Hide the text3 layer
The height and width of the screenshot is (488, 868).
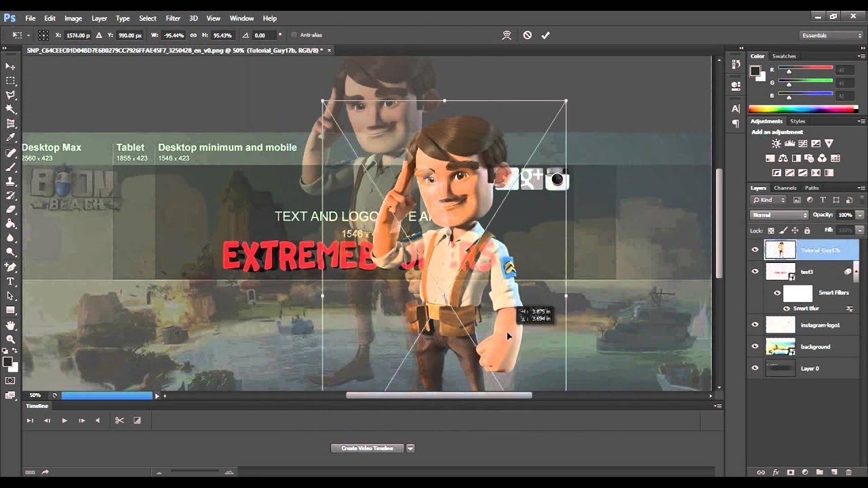[x=755, y=271]
